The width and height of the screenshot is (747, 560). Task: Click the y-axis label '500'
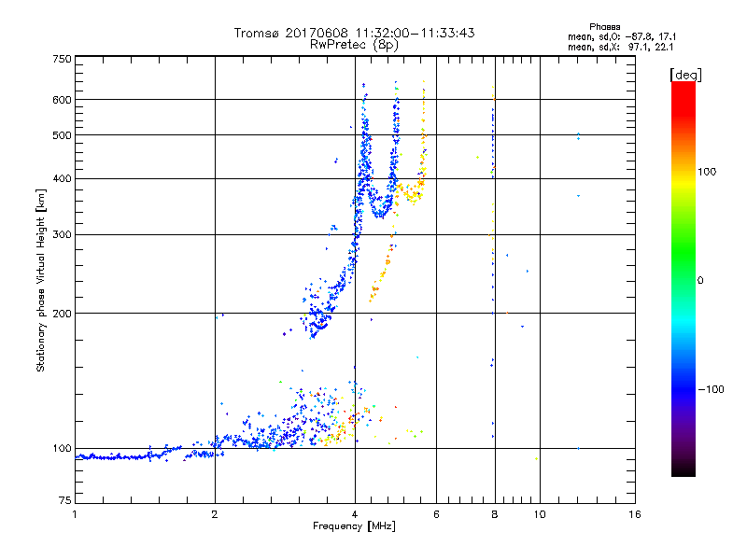click(x=62, y=135)
